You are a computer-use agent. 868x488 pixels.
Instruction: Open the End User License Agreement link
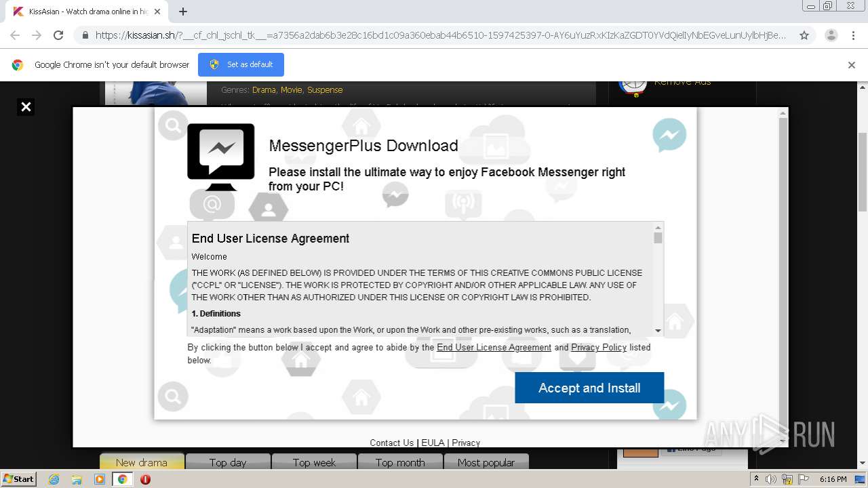pos(494,347)
